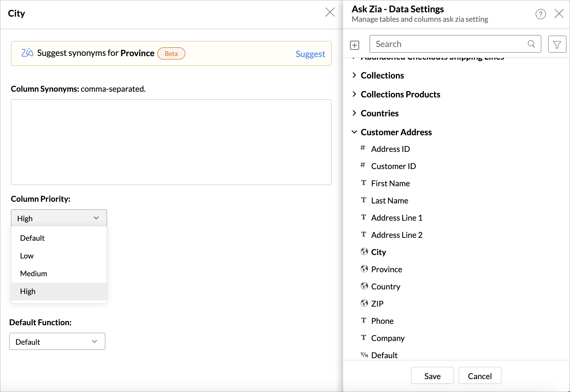570x392 pixels.
Task: Click the add table plus icon
Action: (x=354, y=45)
